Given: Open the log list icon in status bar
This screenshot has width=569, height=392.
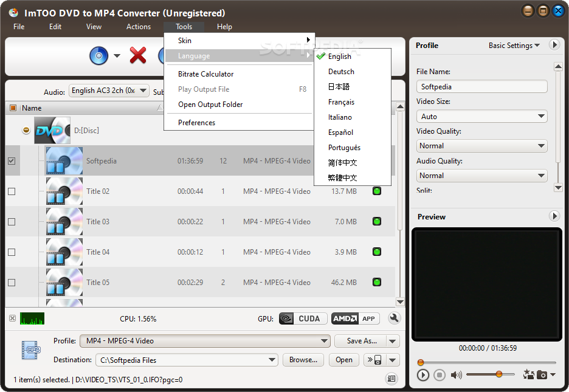Looking at the screenshot, I should point(391,379).
